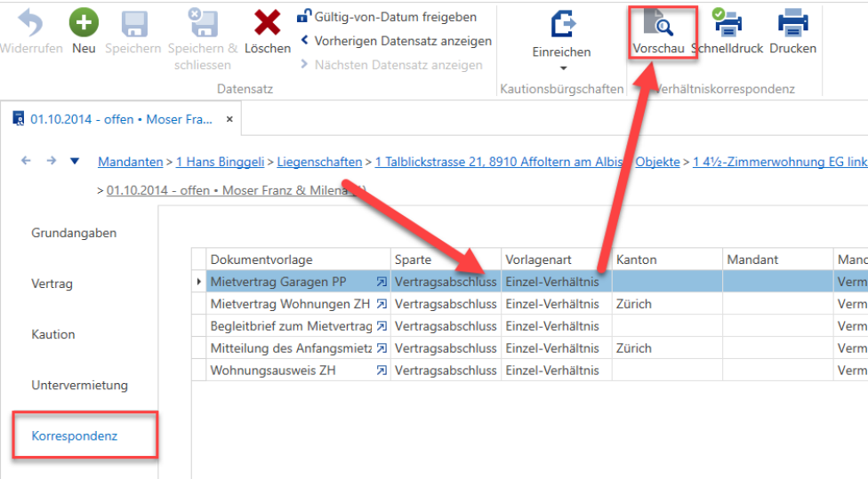Click Zürich in Mietvertrag Wohnungen ZH row

(x=634, y=304)
